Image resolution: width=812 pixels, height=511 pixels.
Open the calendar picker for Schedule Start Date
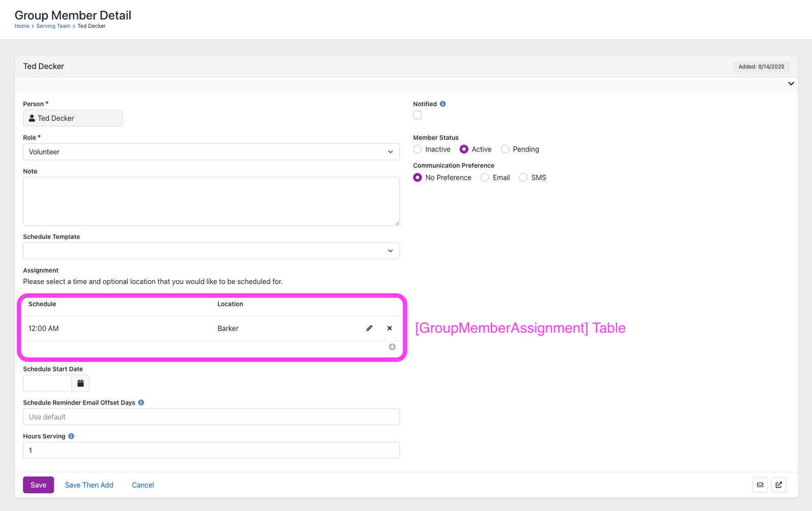pyautogui.click(x=80, y=383)
